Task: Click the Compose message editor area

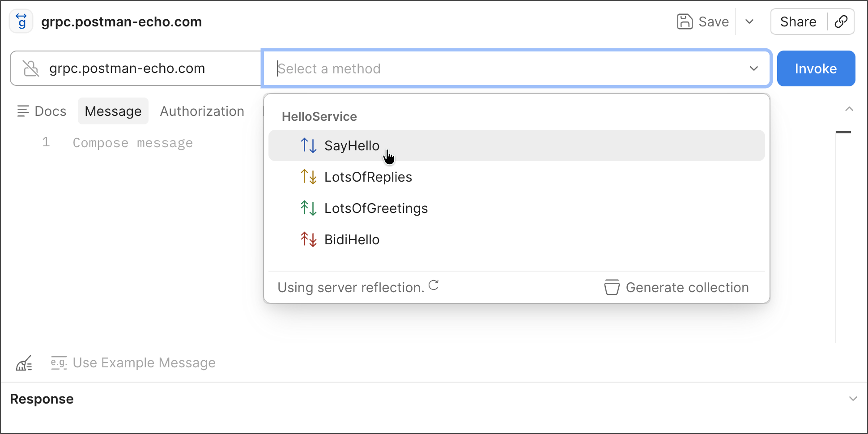Action: point(133,143)
